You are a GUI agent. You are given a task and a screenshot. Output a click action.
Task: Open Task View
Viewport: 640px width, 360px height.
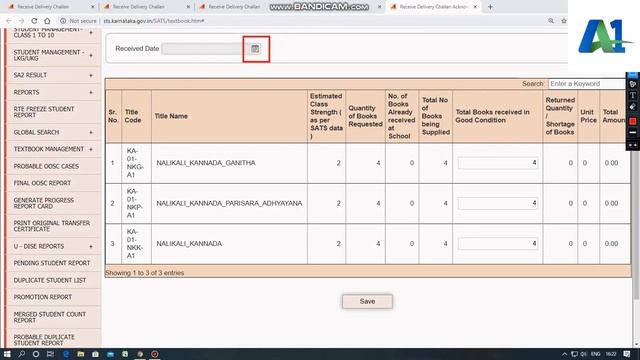point(50,354)
